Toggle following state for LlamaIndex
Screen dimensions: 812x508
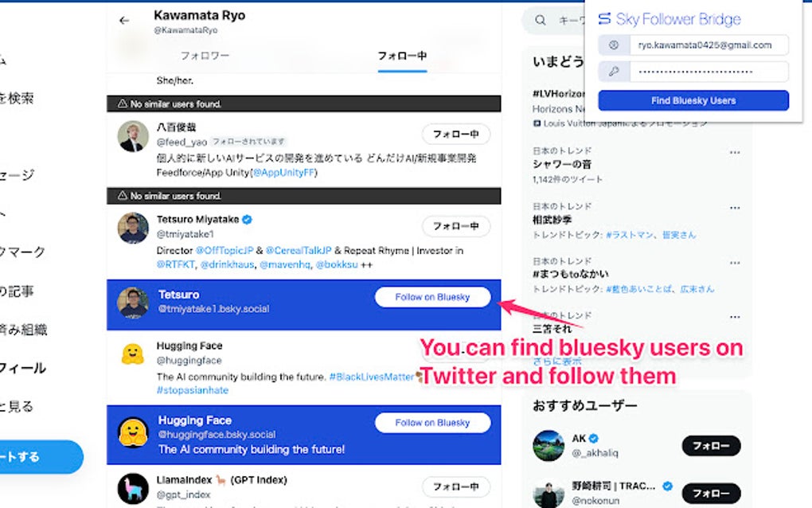(x=455, y=487)
